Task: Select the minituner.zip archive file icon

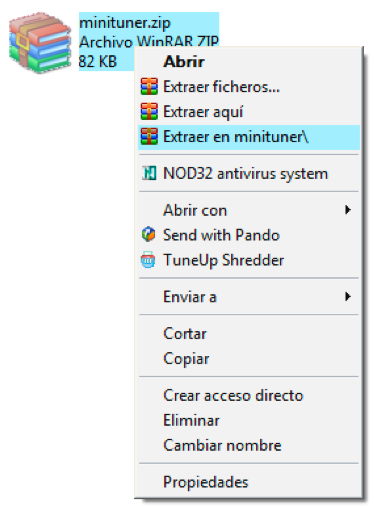Action: (40, 42)
